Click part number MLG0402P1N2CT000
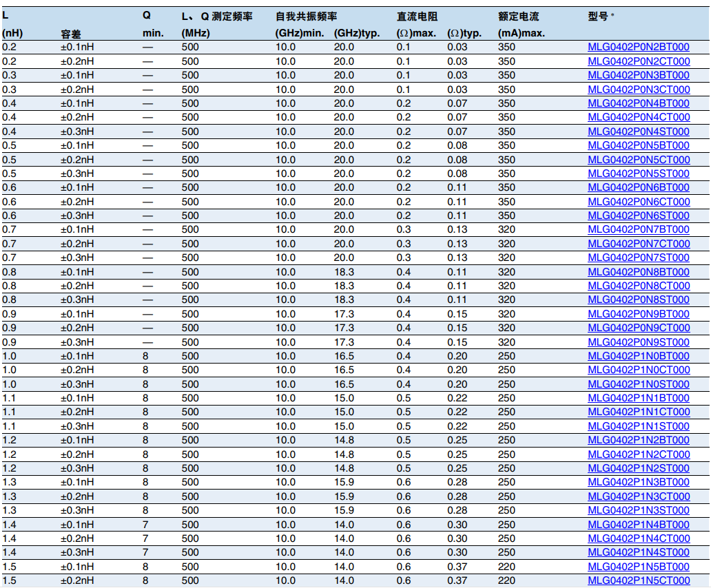The width and height of the screenshot is (711, 588). tap(638, 454)
